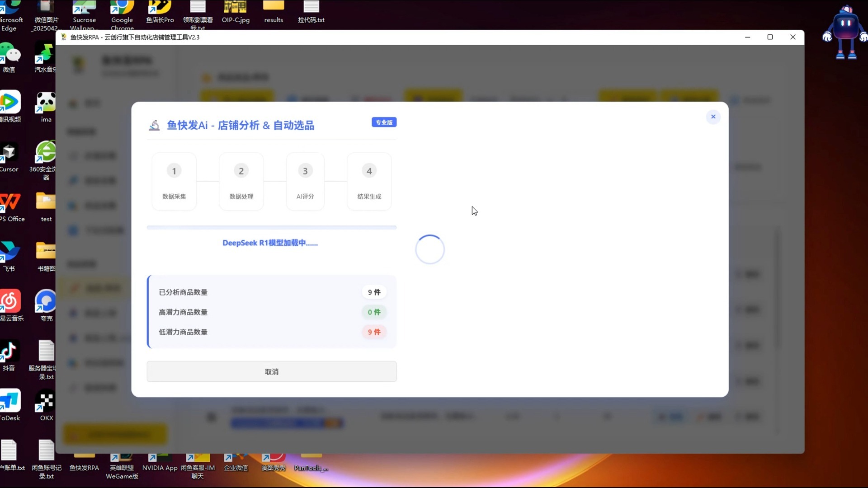Open OKX desktop icon
The image size is (868, 488).
tap(46, 405)
